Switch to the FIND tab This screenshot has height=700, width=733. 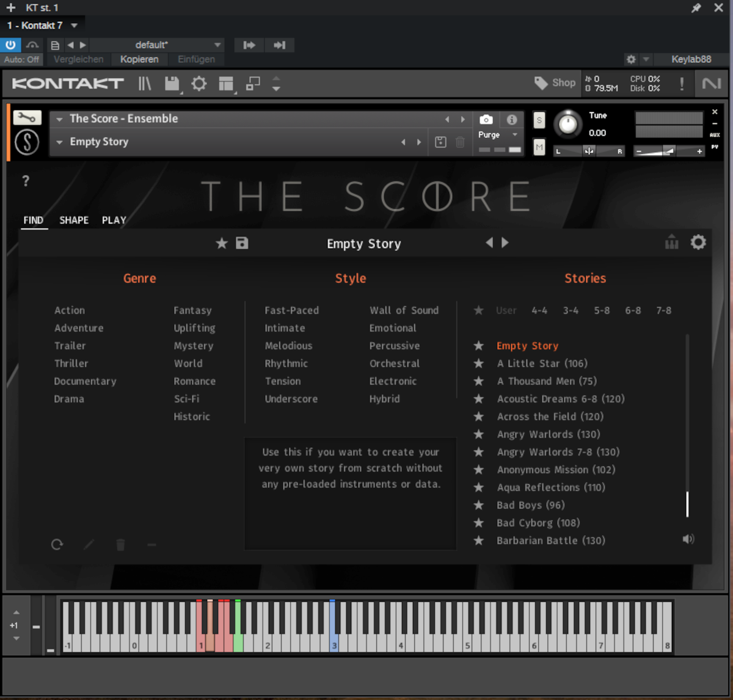pos(34,220)
